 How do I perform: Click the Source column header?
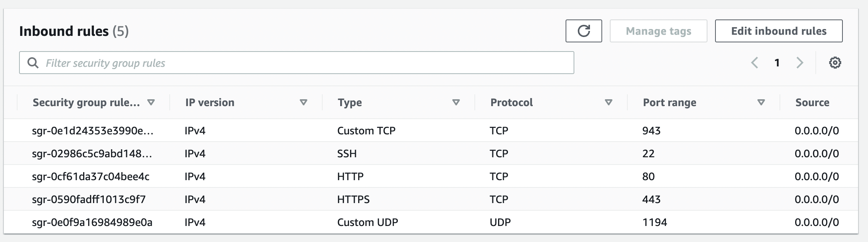[812, 102]
